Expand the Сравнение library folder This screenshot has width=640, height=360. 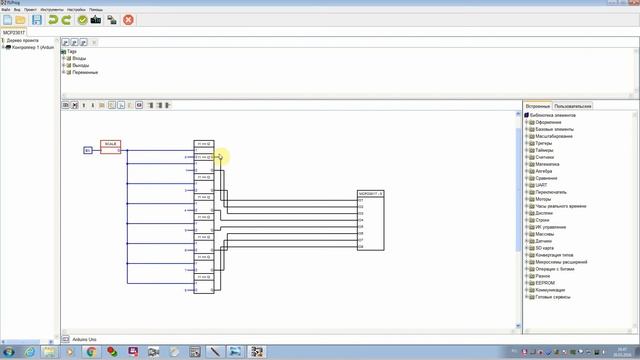coord(527,178)
